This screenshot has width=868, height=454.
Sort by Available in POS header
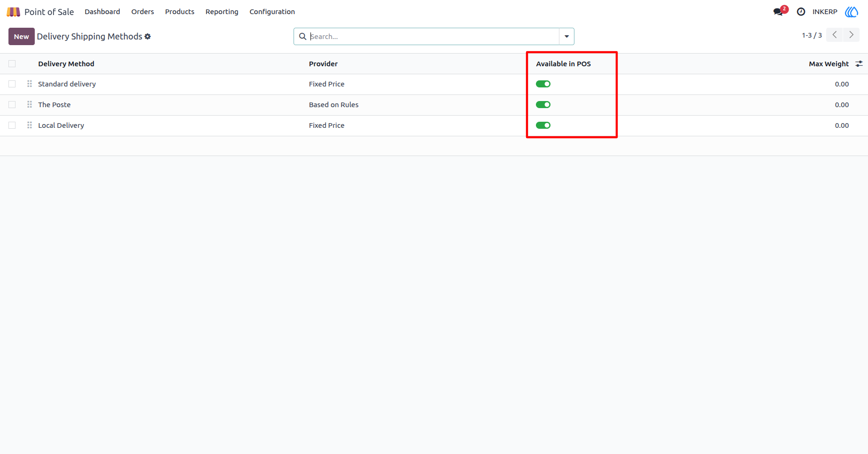click(563, 64)
